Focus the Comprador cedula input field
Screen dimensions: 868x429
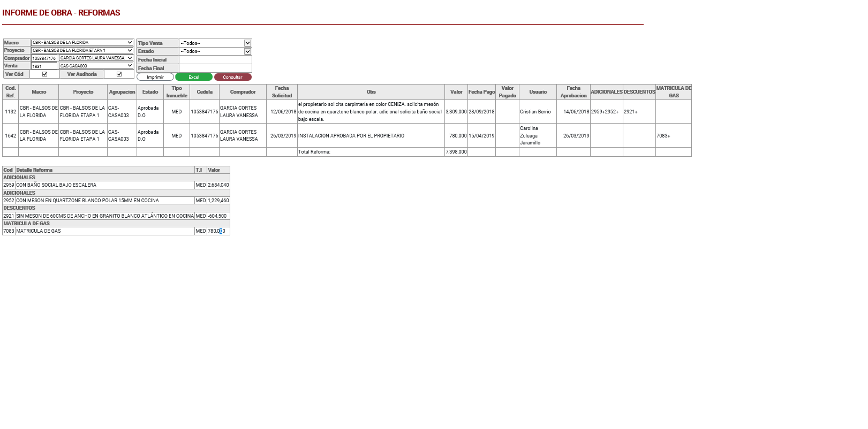tap(44, 58)
